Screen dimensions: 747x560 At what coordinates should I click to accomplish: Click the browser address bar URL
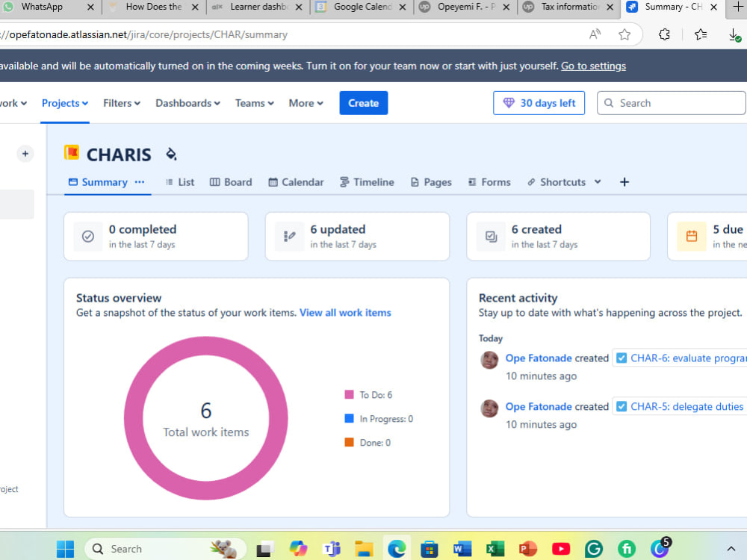(x=143, y=34)
